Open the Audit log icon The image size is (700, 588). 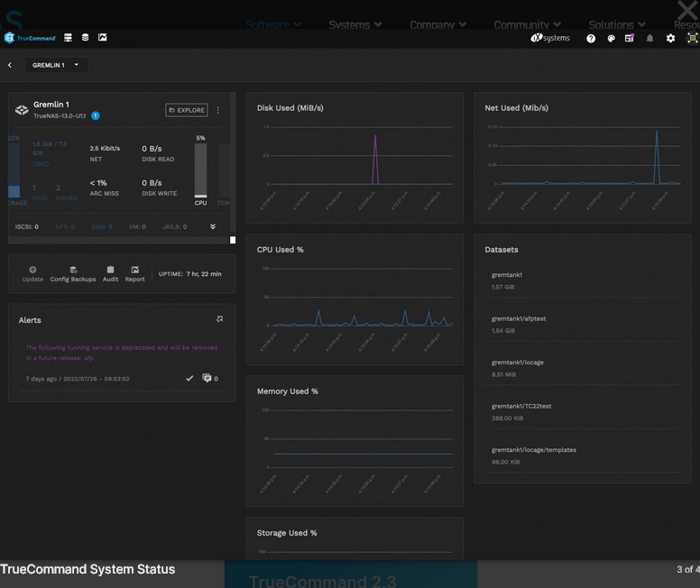click(110, 273)
